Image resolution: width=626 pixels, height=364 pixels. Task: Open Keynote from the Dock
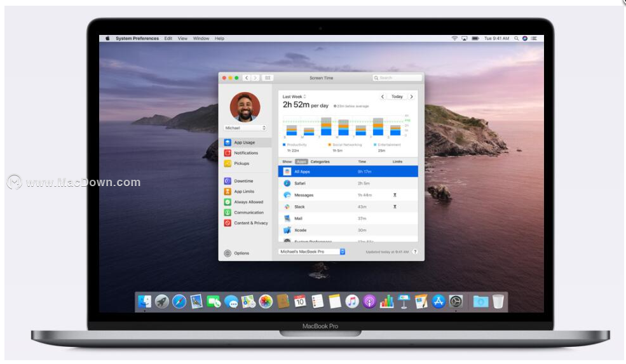click(404, 302)
